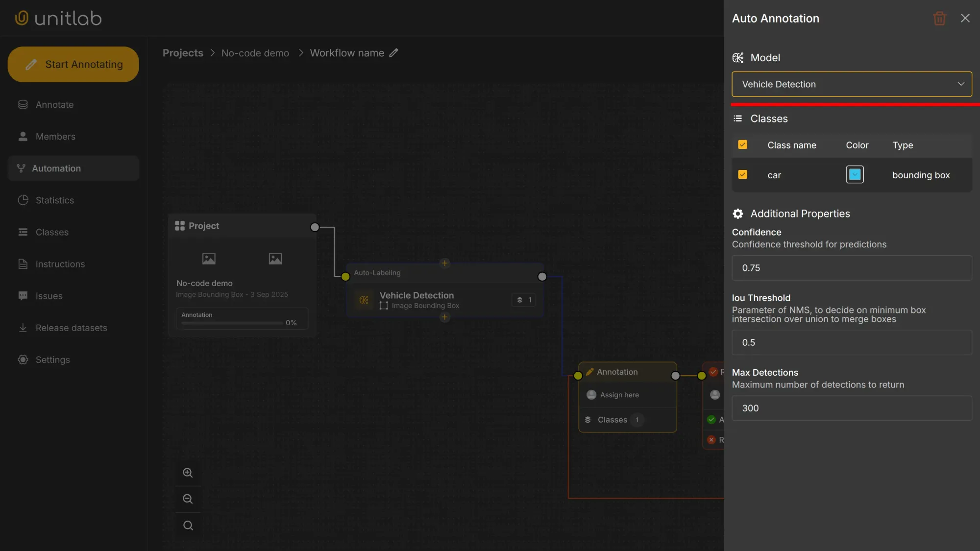Image resolution: width=980 pixels, height=551 pixels.
Task: Open the Statistics panel icon
Action: (23, 200)
